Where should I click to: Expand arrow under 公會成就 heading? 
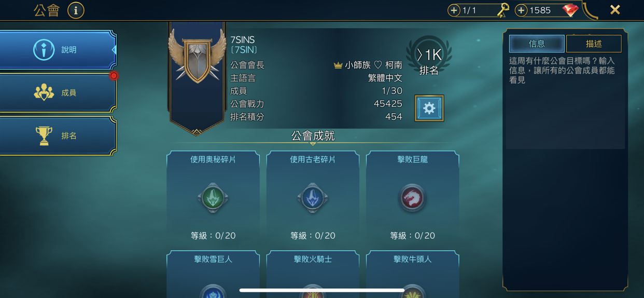tap(313, 143)
